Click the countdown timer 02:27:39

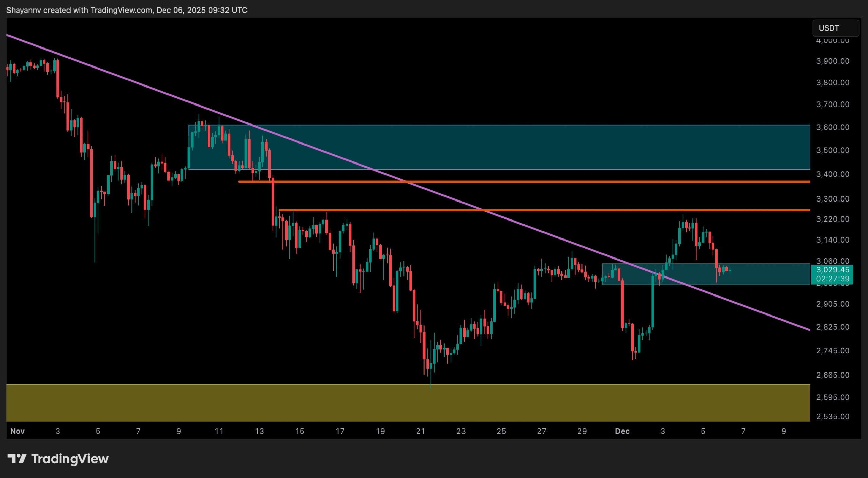(x=832, y=279)
